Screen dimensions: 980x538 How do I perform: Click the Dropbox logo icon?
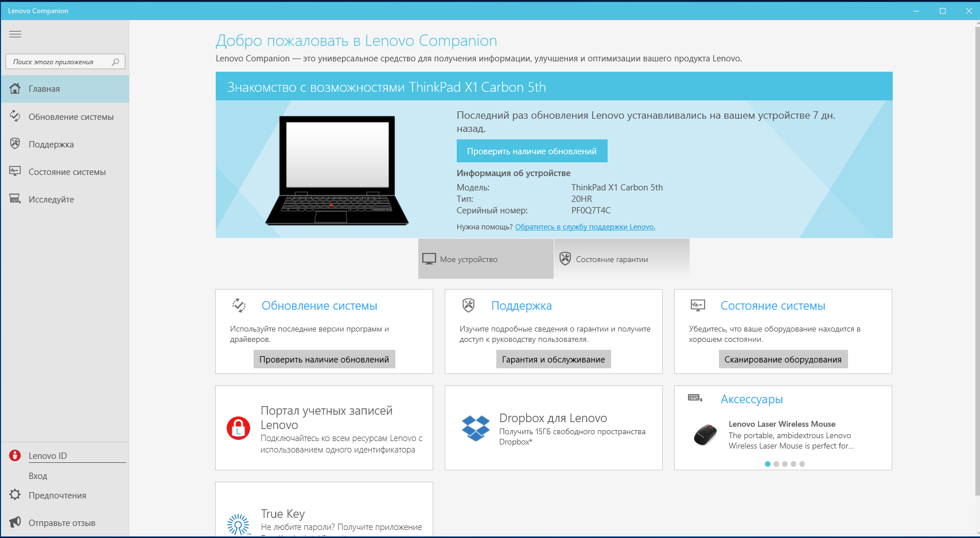coord(476,428)
